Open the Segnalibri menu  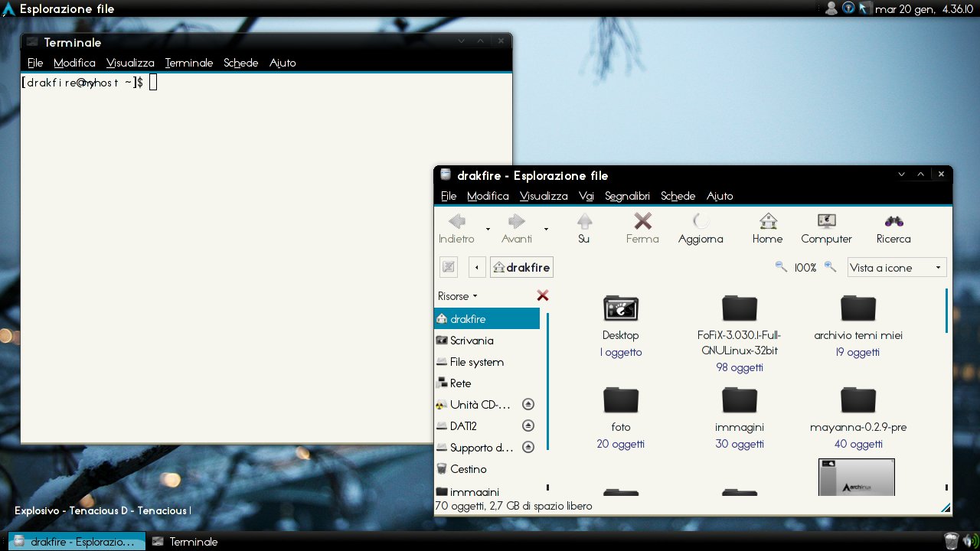point(627,196)
